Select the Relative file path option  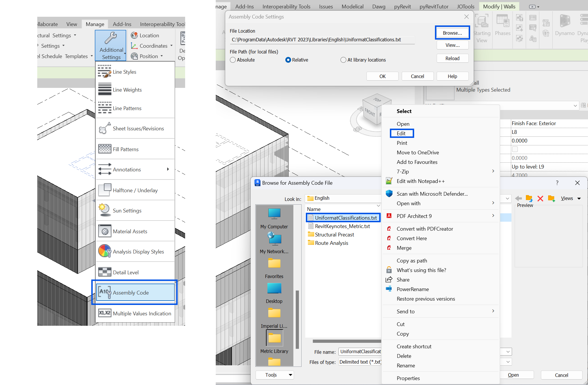click(x=288, y=60)
